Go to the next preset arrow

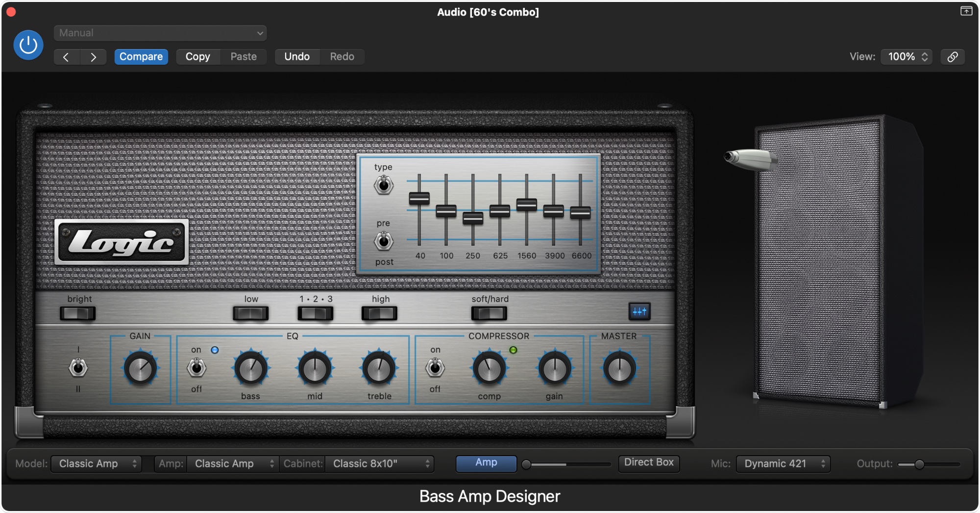93,57
